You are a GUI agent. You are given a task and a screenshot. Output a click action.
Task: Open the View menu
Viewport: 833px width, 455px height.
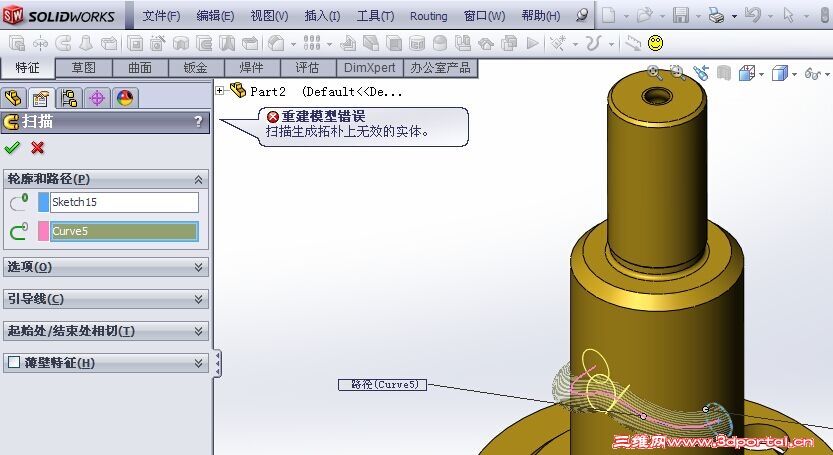(269, 16)
